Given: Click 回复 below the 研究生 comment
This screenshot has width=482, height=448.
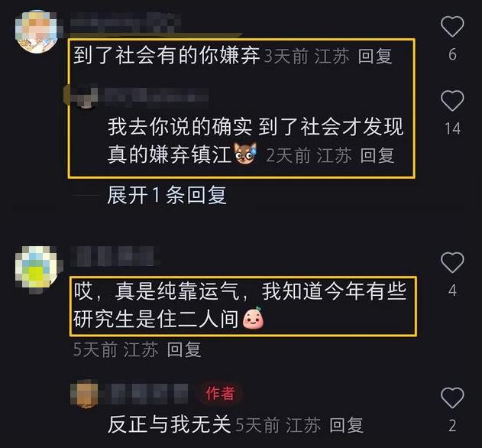Looking at the screenshot, I should coord(184,349).
